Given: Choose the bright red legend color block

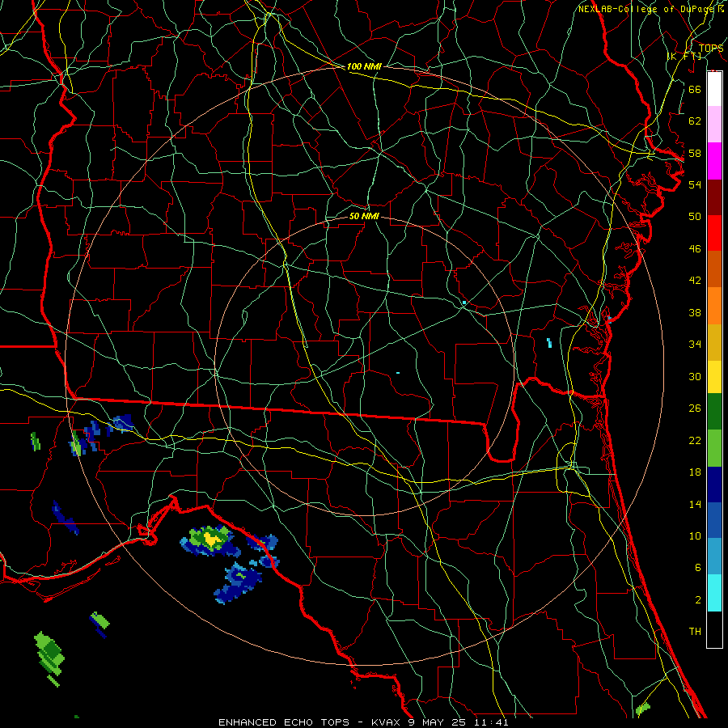Looking at the screenshot, I should click(x=714, y=233).
